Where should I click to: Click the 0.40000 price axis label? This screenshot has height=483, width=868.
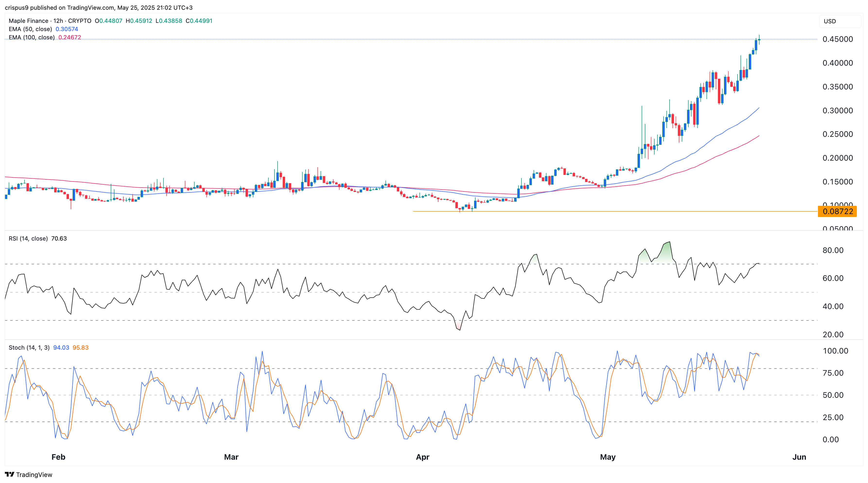[x=838, y=63]
